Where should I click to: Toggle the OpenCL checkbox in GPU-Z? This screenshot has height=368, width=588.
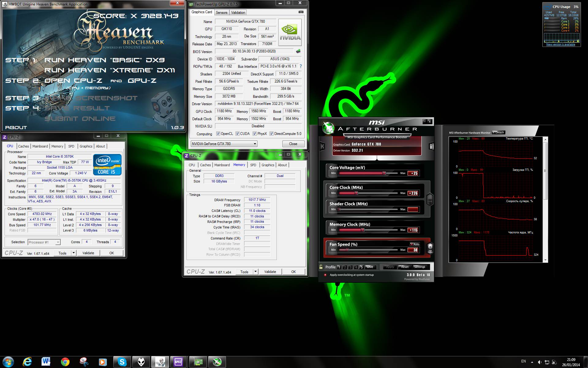(x=218, y=134)
